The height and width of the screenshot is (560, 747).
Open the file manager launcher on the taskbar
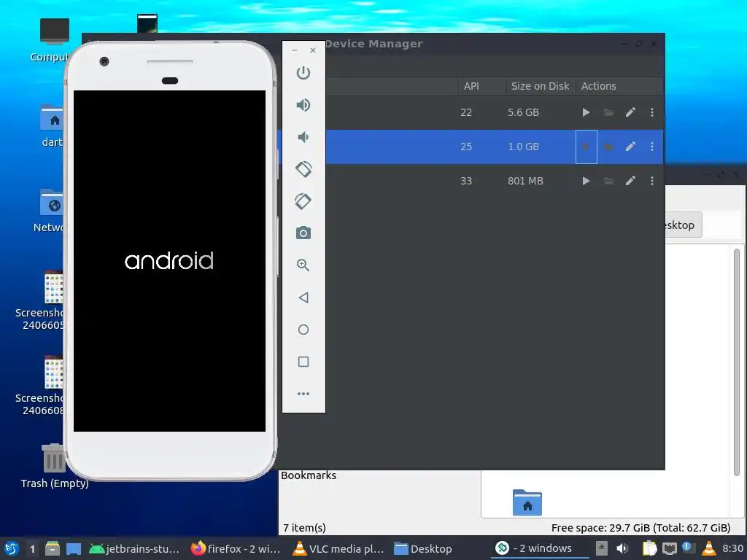coord(53,548)
